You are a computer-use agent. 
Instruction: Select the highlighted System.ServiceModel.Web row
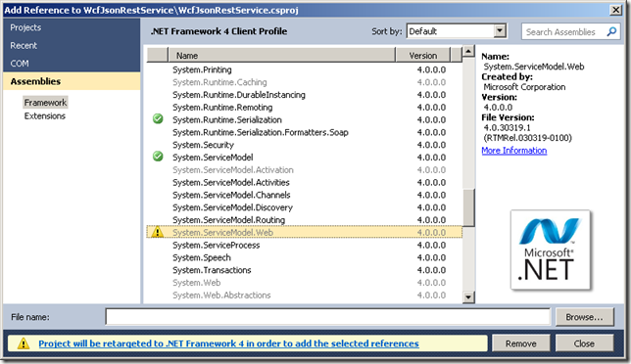[304, 232]
